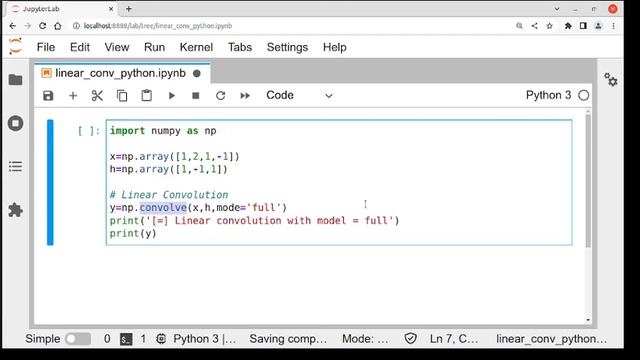Click the kernel status circle indicator
The width and height of the screenshot is (640, 360).
(x=584, y=96)
